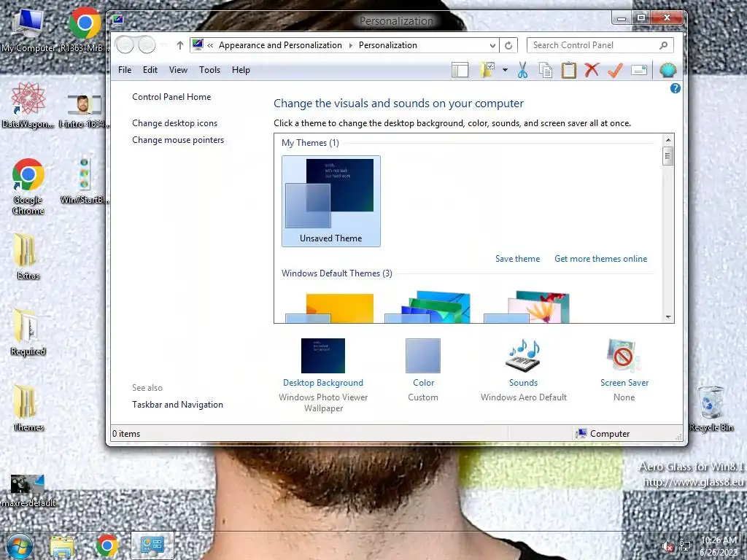Open the Edit menu
This screenshot has height=560, width=747.
coord(150,70)
